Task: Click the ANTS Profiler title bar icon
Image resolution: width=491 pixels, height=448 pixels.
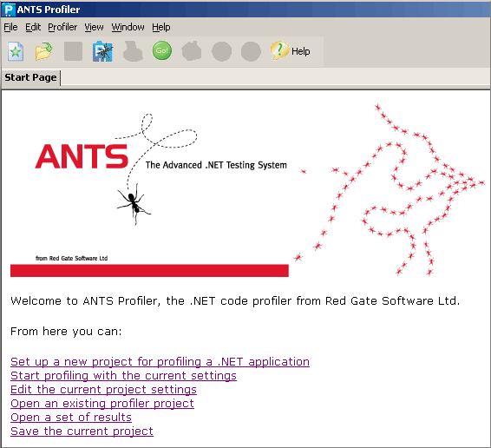Action: [8, 10]
